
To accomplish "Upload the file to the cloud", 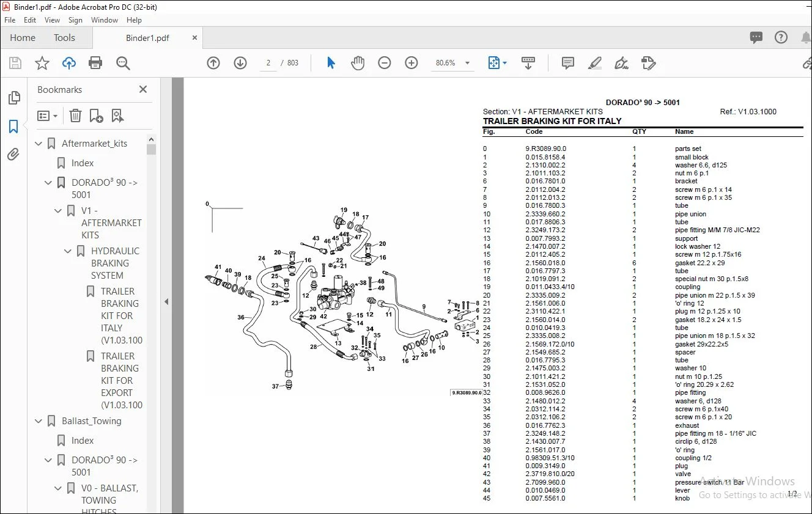I will pyautogui.click(x=69, y=63).
